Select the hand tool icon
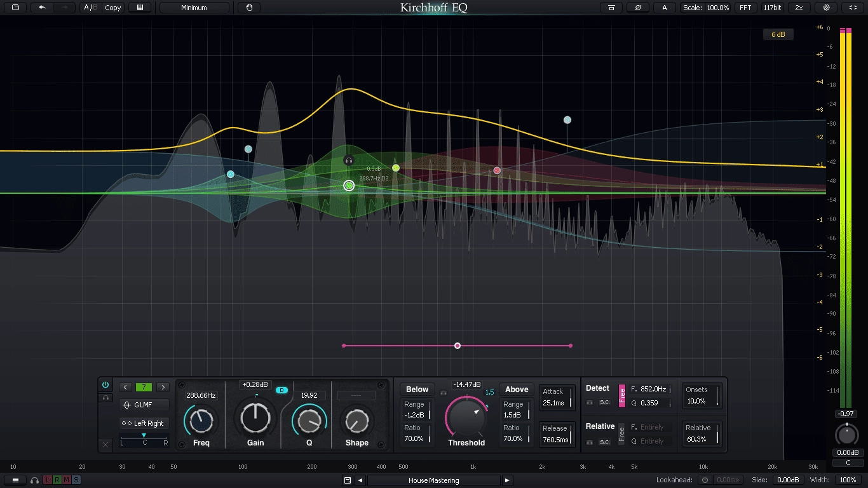Viewport: 868px width, 488px height. (249, 8)
